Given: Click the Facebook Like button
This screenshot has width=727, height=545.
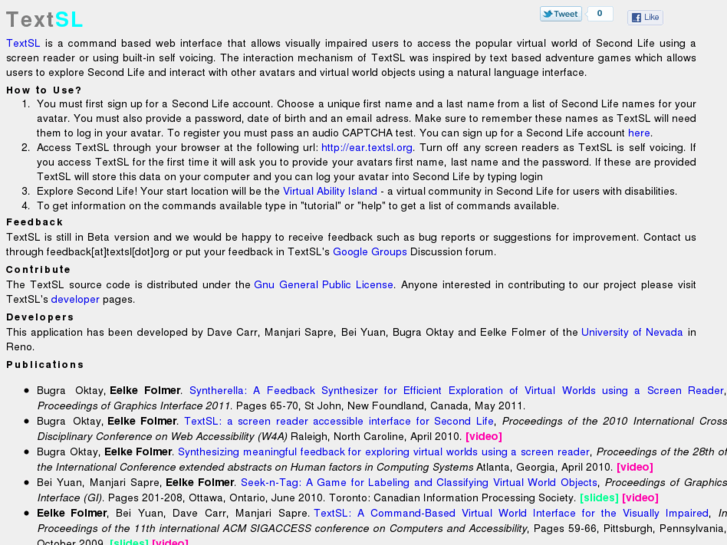Looking at the screenshot, I should click(x=645, y=17).
